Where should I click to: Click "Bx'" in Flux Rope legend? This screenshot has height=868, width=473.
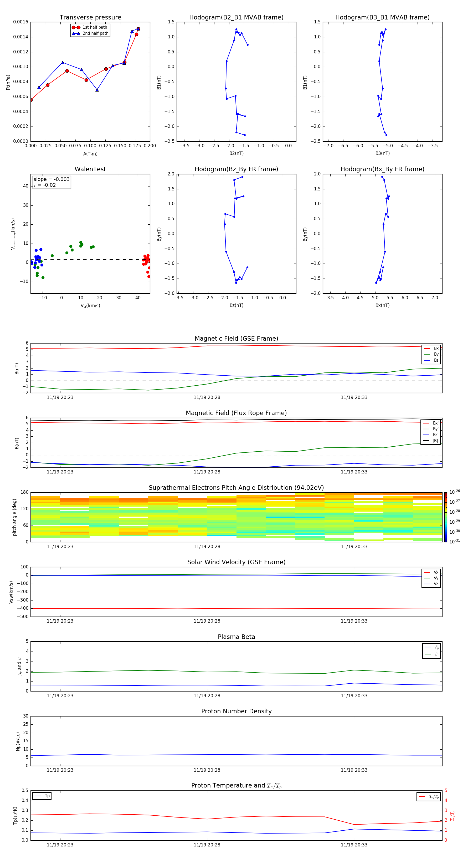[x=436, y=423]
